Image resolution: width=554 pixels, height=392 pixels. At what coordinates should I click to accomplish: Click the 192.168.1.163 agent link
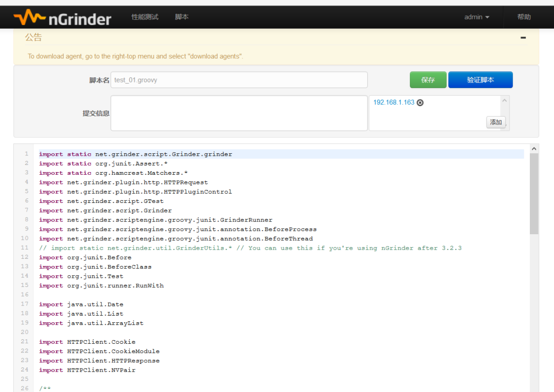coord(393,102)
